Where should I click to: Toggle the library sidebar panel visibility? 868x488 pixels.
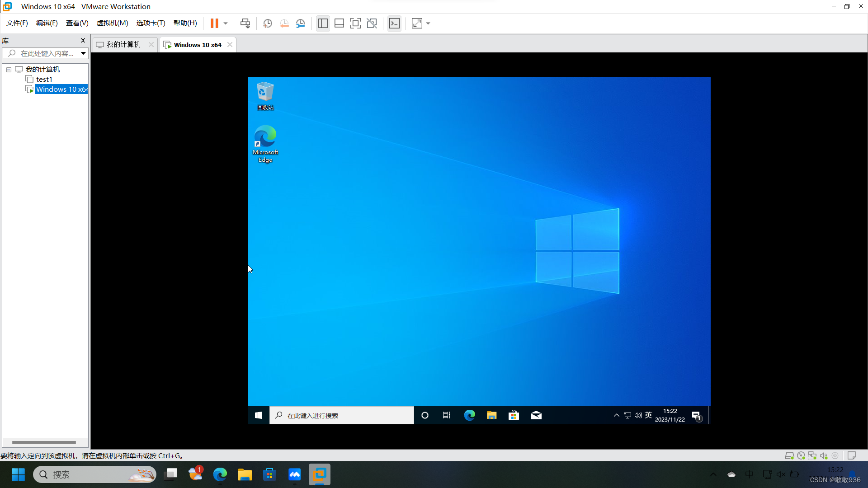click(323, 23)
